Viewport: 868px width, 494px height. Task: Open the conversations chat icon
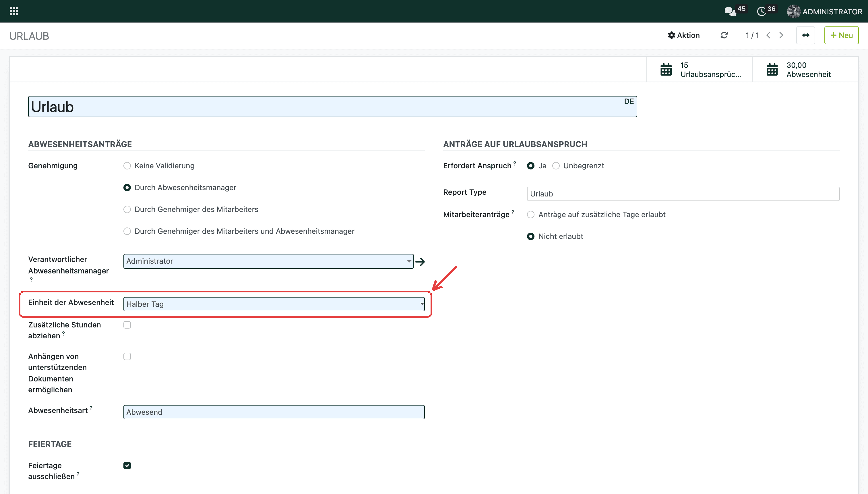[x=730, y=11]
